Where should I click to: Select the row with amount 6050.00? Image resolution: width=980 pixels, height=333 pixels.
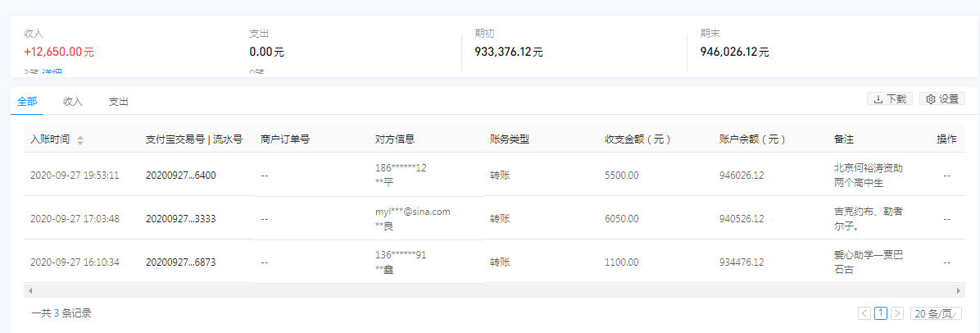click(621, 219)
